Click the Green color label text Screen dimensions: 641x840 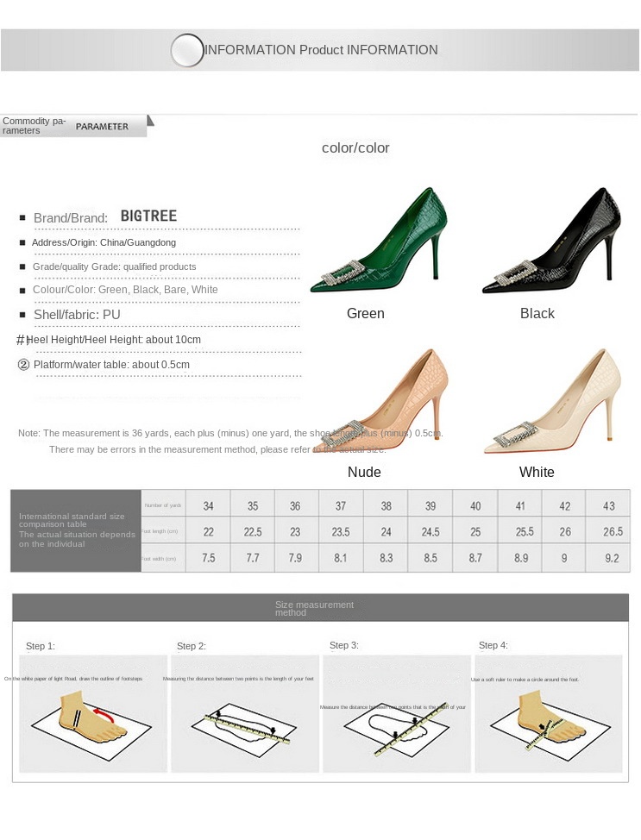click(366, 313)
